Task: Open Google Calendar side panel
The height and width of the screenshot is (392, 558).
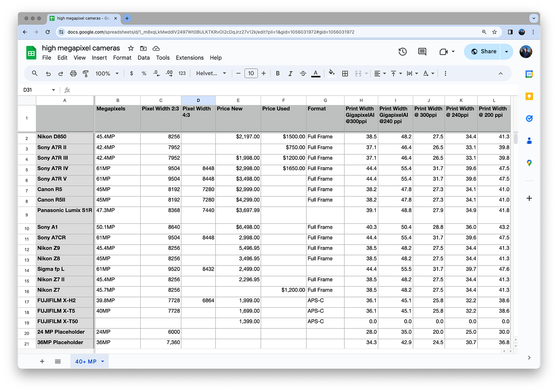Action: 529,74
